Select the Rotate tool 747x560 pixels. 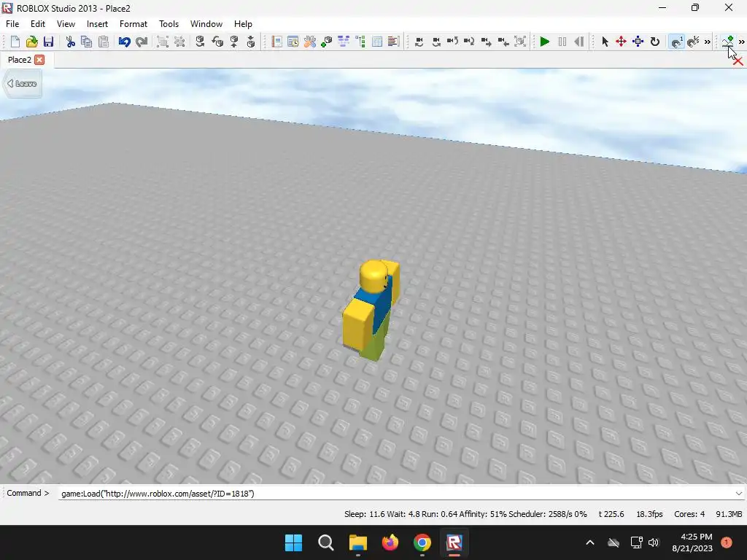(655, 42)
